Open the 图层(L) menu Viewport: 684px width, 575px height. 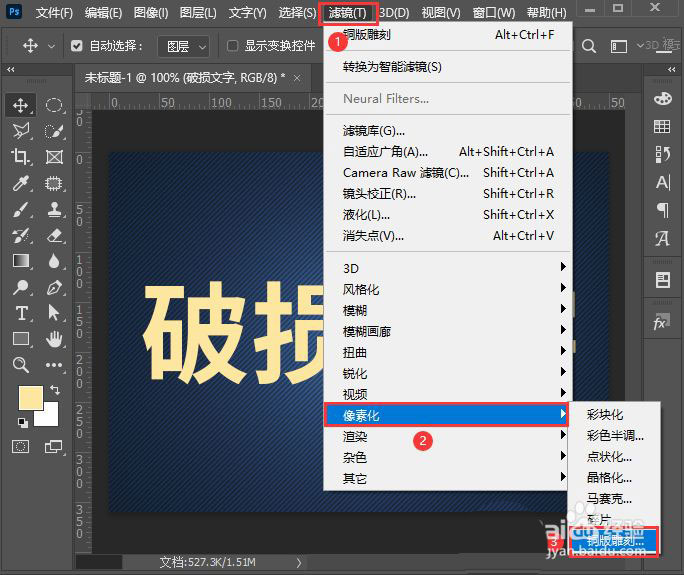coord(198,13)
